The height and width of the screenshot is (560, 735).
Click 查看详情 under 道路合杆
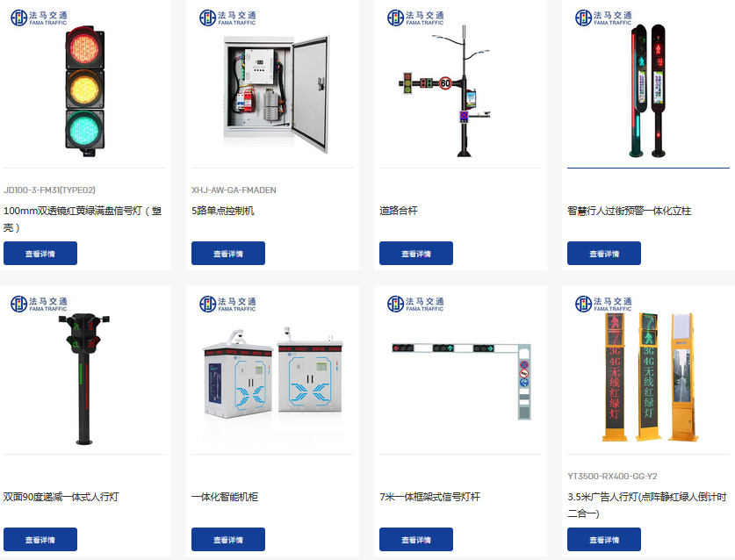pyautogui.click(x=416, y=253)
